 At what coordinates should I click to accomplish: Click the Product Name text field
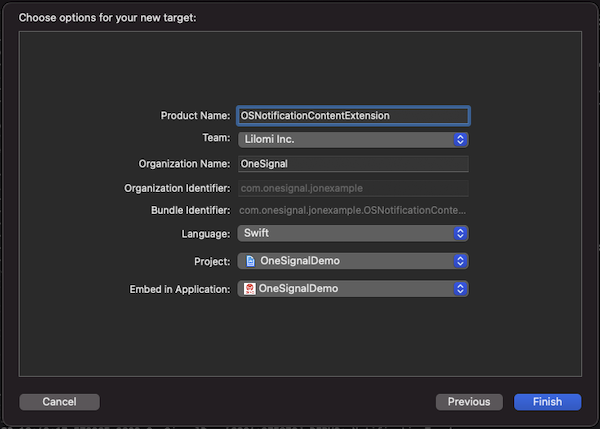[353, 116]
